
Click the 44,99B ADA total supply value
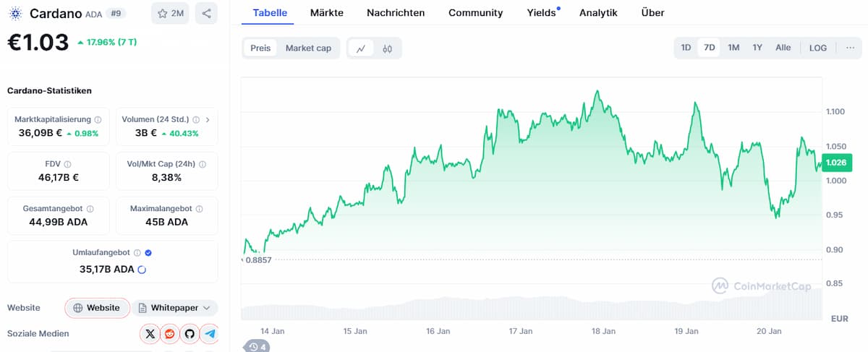[x=59, y=222]
